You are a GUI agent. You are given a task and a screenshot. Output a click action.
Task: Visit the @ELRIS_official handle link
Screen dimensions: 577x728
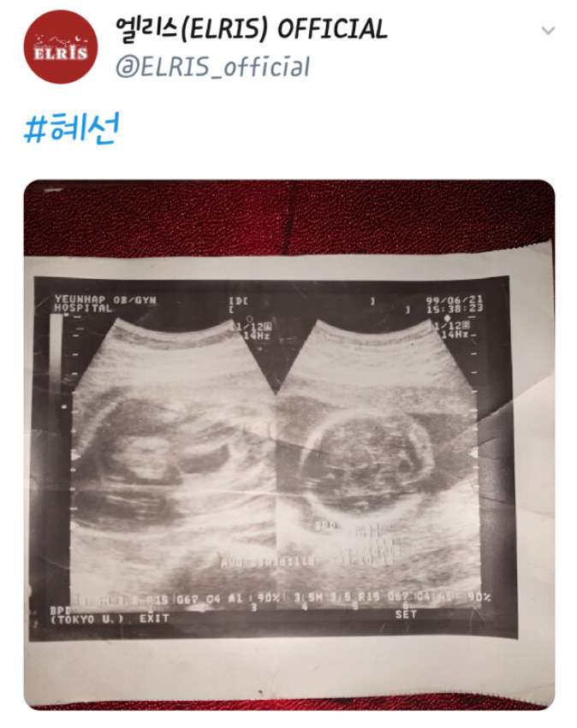pyautogui.click(x=213, y=67)
